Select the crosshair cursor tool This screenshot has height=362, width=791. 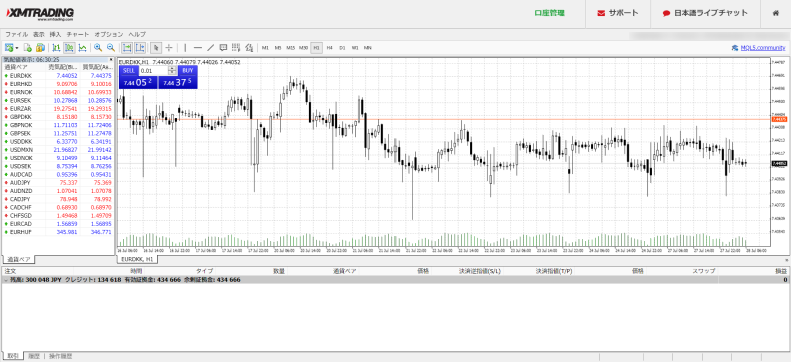[169, 47]
